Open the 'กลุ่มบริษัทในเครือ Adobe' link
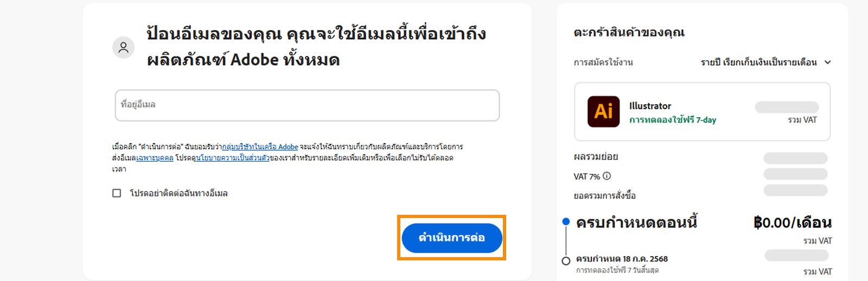The width and height of the screenshot is (868, 281). pos(260,147)
